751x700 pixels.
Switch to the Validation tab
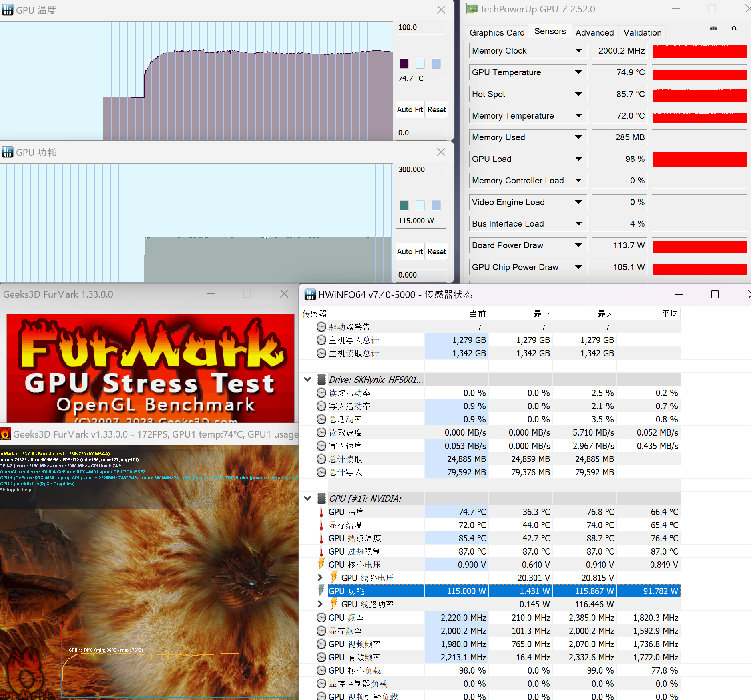coord(642,33)
